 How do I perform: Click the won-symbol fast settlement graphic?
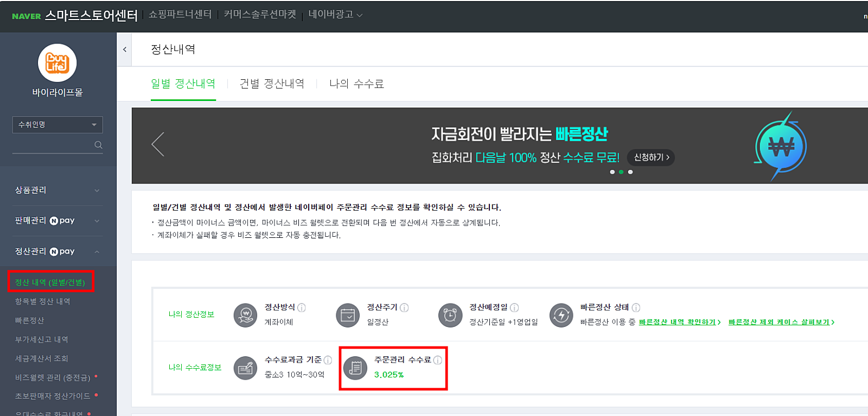[780, 146]
